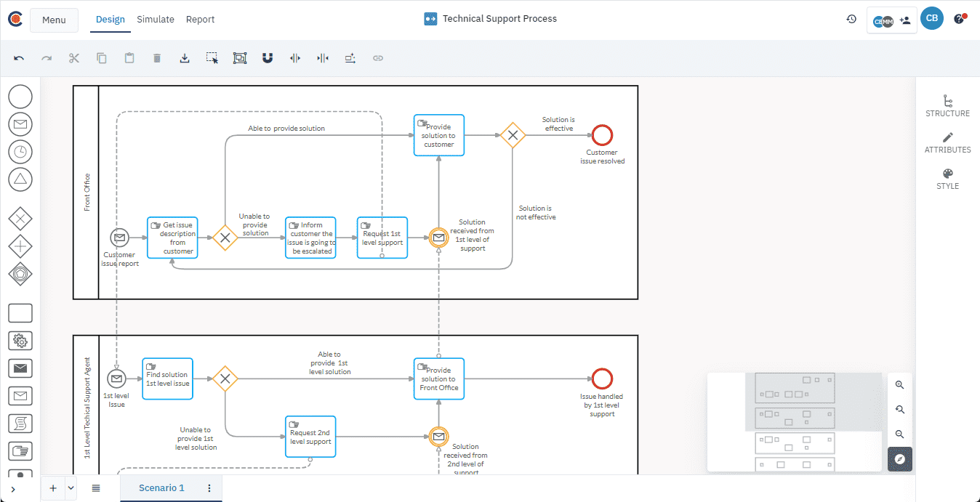Select the signal triangle event shape
The height and width of the screenshot is (502, 980).
(20, 179)
